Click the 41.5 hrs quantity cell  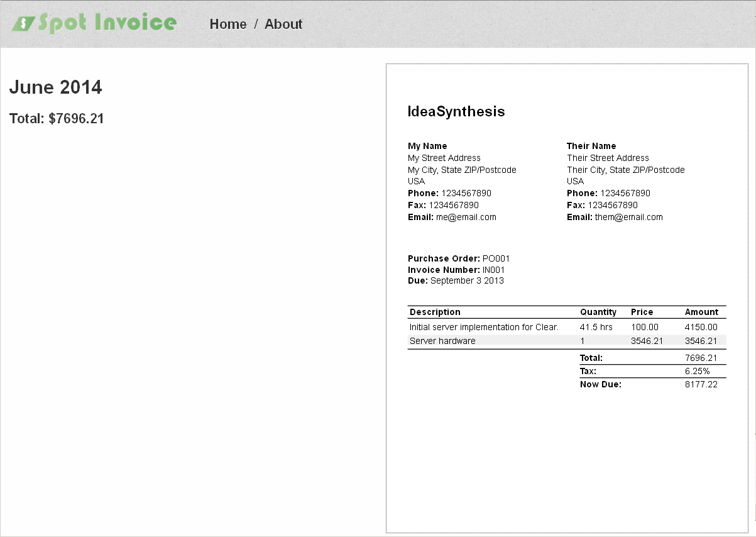click(x=596, y=327)
